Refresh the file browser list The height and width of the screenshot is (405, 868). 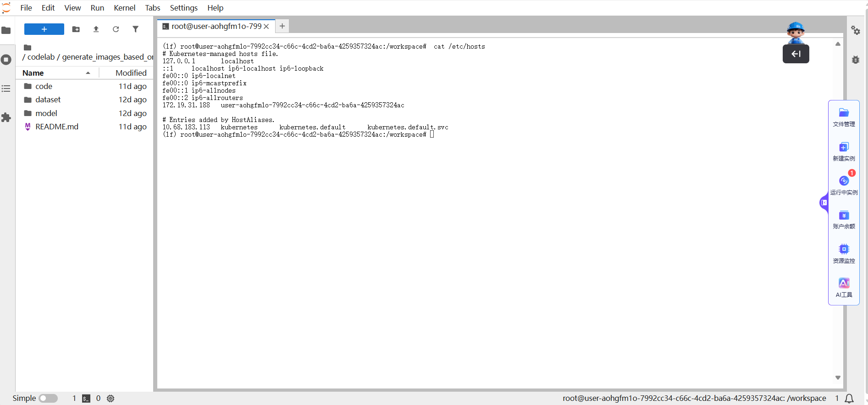[x=116, y=29]
